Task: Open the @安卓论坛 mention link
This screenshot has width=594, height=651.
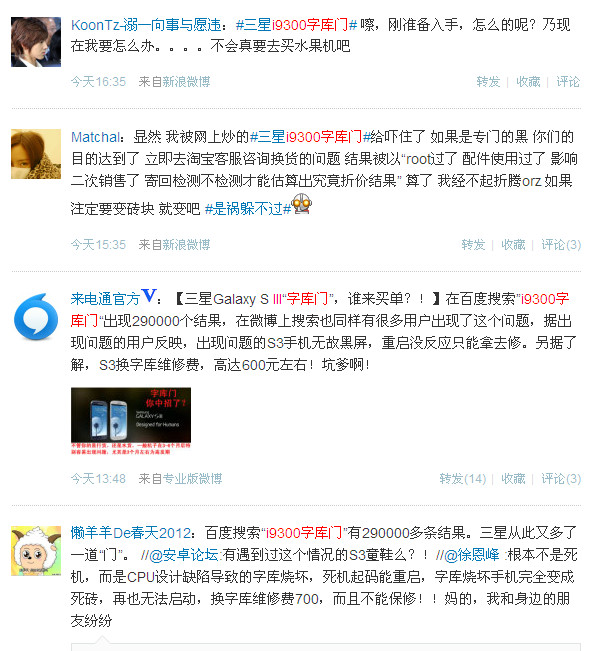Action: click(x=183, y=555)
